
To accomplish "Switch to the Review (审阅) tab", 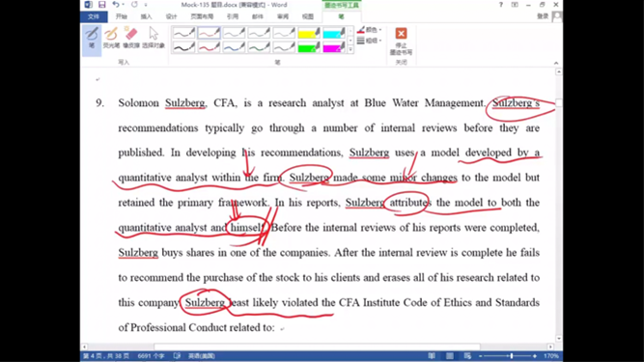I will 283,16.
